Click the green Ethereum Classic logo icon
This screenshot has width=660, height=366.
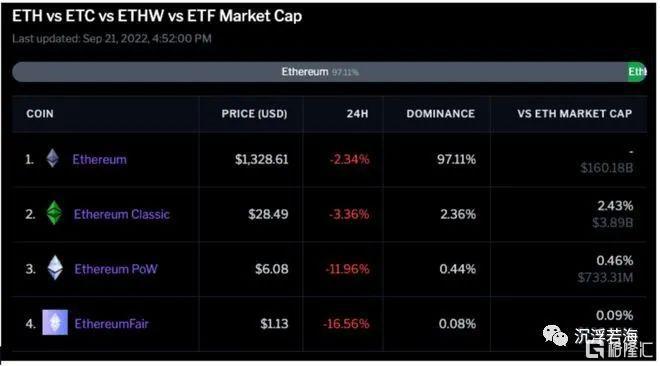54,213
